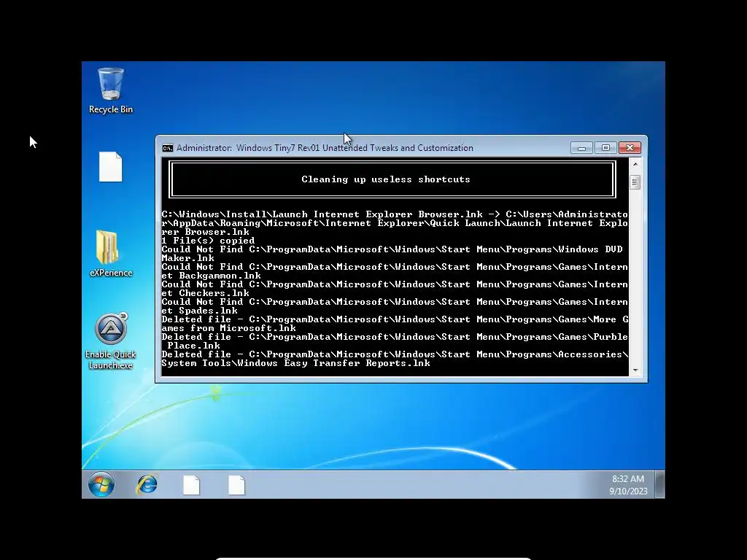
Task: Click the console scrollbar thumb
Action: (x=635, y=182)
